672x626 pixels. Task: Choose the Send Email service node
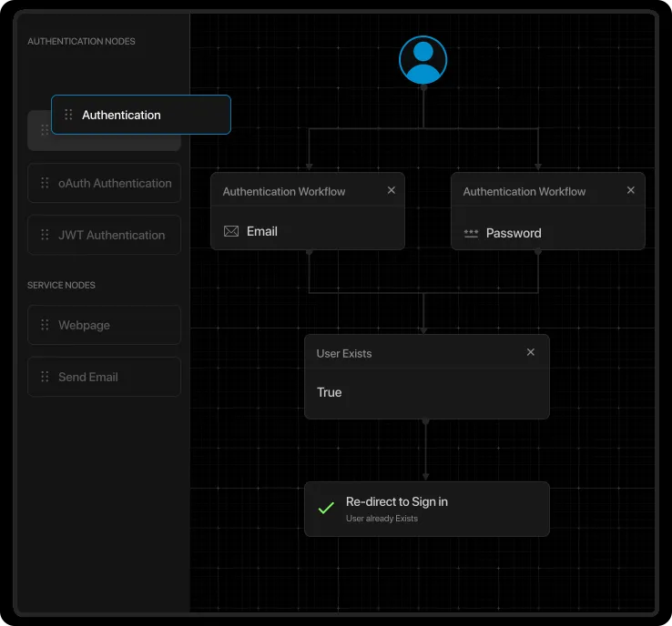tap(88, 377)
